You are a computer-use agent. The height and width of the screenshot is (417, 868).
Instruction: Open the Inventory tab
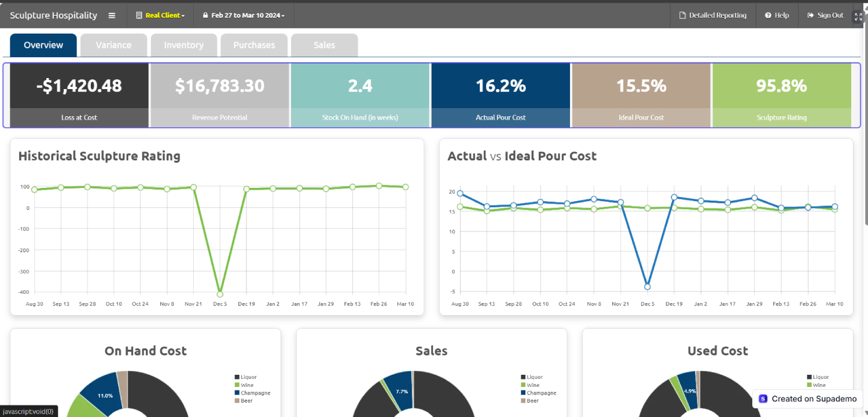pyautogui.click(x=183, y=45)
